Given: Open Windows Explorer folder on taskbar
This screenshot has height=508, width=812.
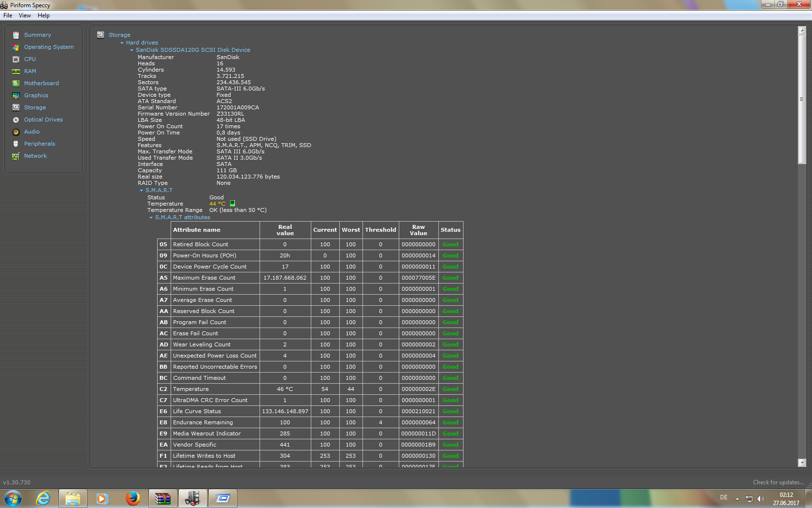Looking at the screenshot, I should point(73,498).
